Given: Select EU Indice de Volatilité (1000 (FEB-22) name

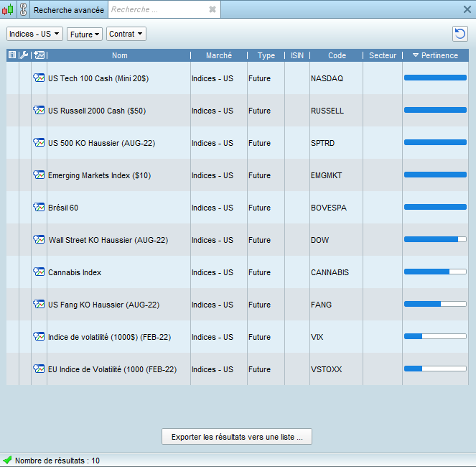Looking at the screenshot, I should pos(112,369).
